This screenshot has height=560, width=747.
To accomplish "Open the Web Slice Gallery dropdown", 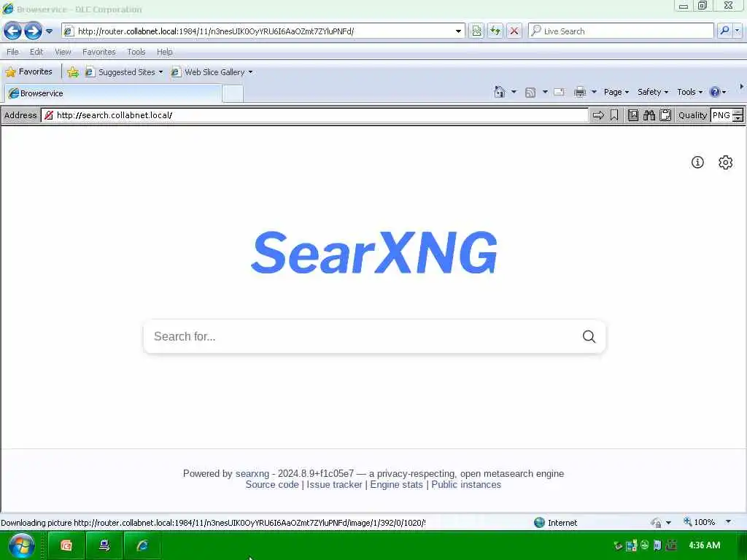I will click(212, 72).
